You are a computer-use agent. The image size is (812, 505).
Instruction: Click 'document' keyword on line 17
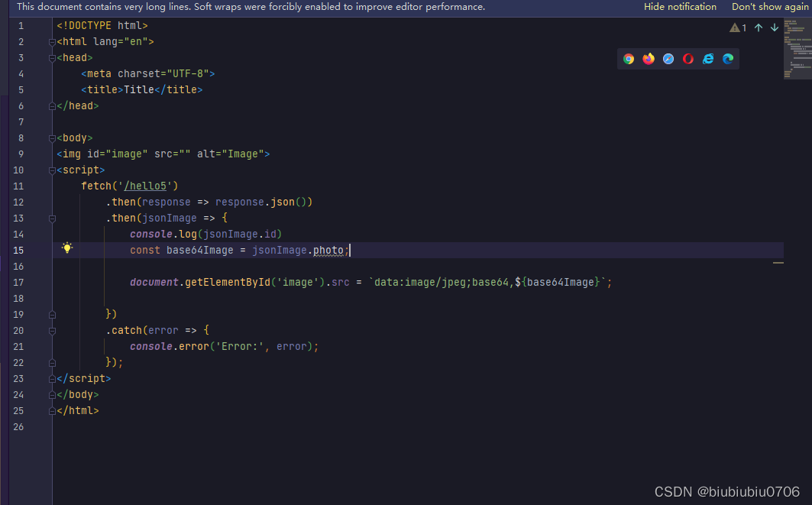154,282
